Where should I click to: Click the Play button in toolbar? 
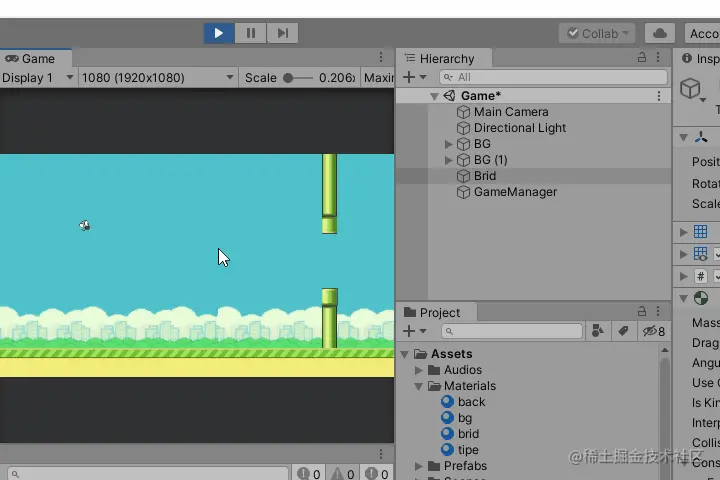(x=219, y=33)
